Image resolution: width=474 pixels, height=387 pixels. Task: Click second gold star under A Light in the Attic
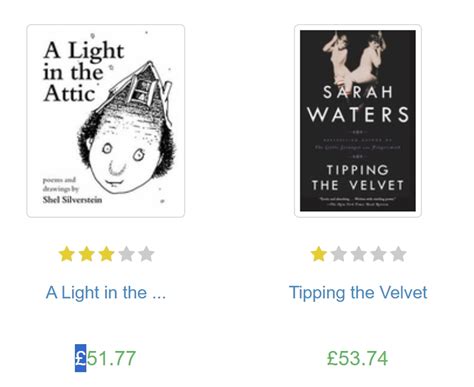pos(86,254)
